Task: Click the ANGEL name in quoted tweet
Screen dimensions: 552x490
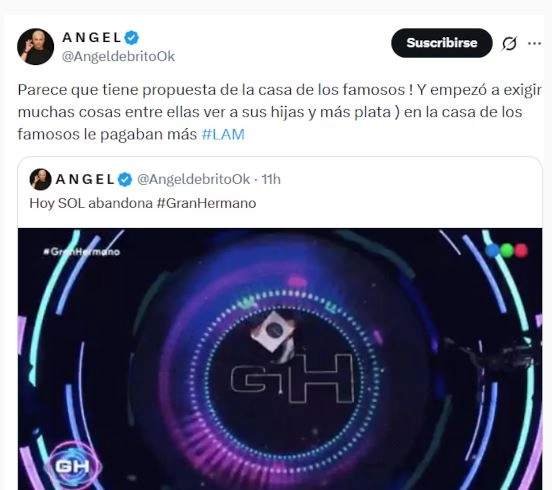Action: coord(85,180)
